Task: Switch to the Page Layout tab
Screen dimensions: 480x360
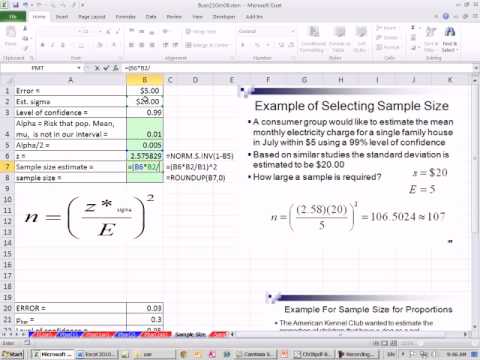Action: [x=92, y=17]
